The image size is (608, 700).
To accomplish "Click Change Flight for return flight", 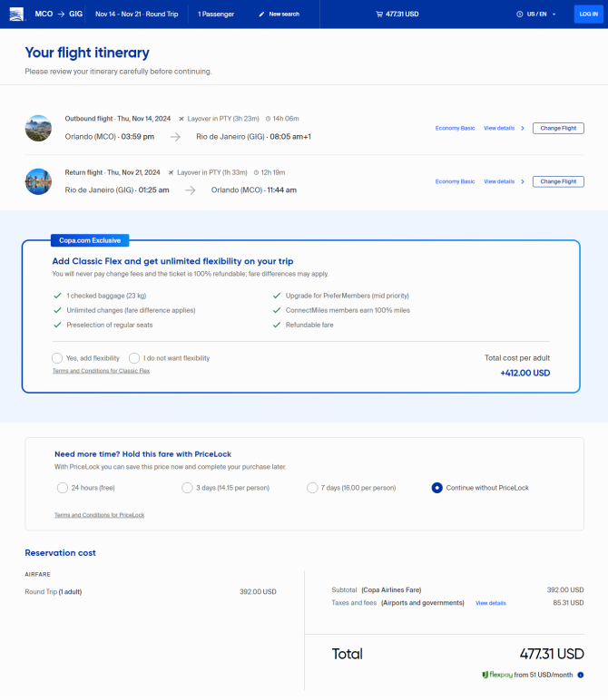I will tap(558, 181).
